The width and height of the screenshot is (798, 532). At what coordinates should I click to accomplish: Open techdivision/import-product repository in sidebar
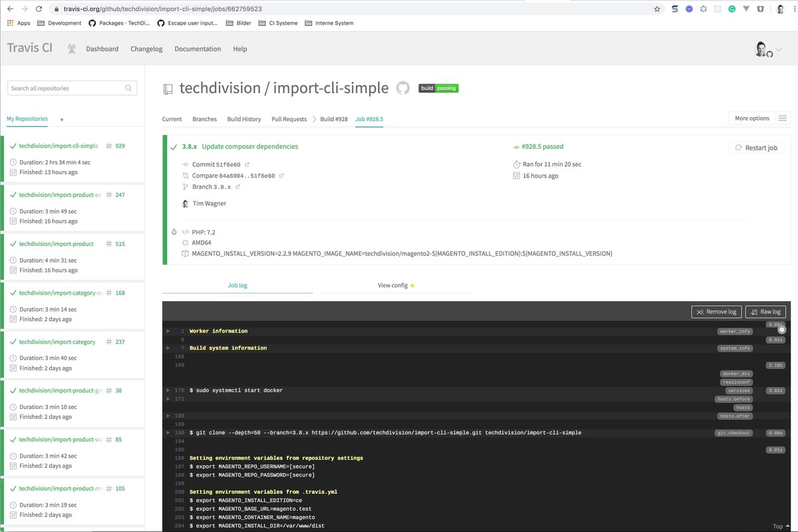point(56,244)
